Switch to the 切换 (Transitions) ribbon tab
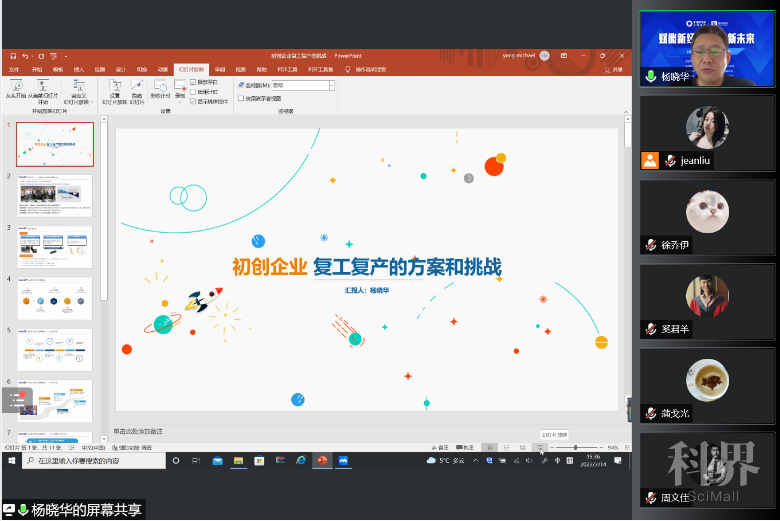780x521 pixels. (x=142, y=70)
